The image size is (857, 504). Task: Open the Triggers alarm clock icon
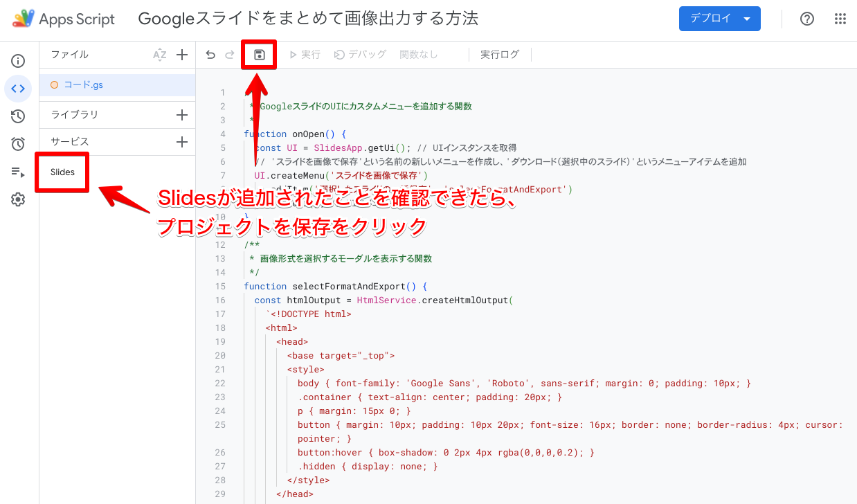(x=18, y=144)
